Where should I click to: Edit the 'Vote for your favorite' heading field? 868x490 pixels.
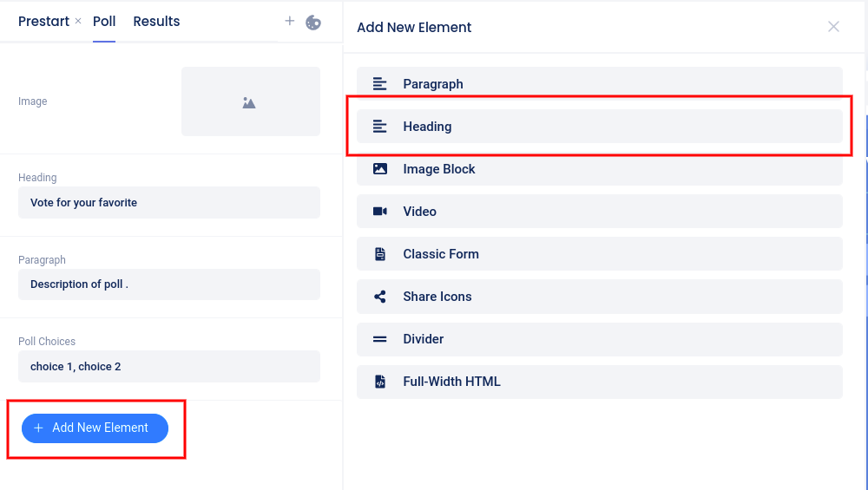168,203
